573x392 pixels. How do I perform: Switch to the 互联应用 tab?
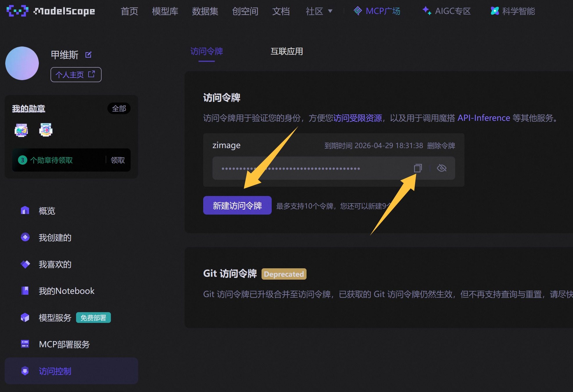(286, 51)
